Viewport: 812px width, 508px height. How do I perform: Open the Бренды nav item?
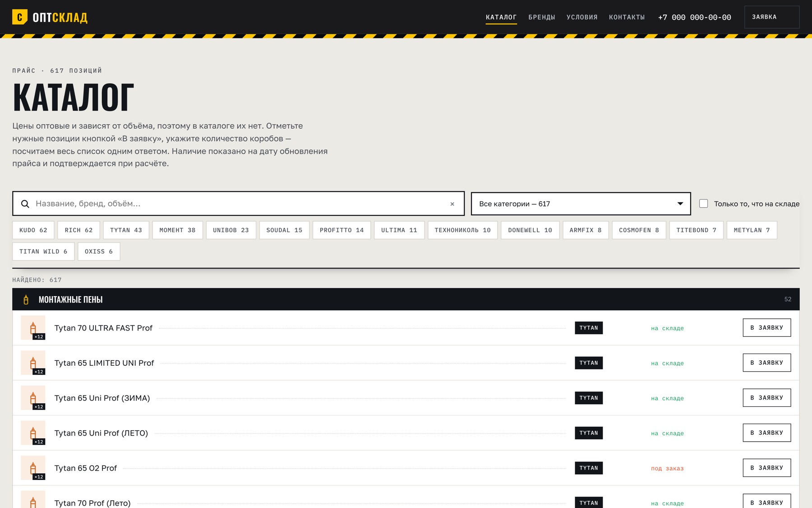tap(542, 17)
